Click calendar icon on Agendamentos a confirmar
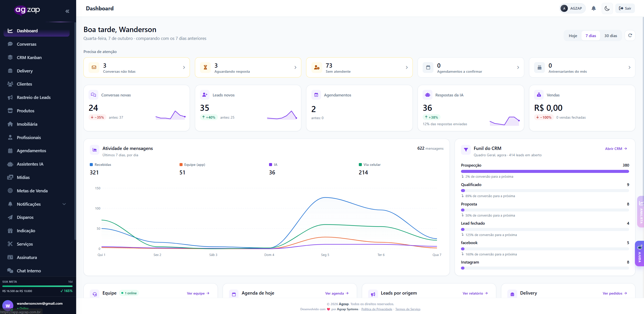Viewport: 644px width, 314px height. point(428,67)
